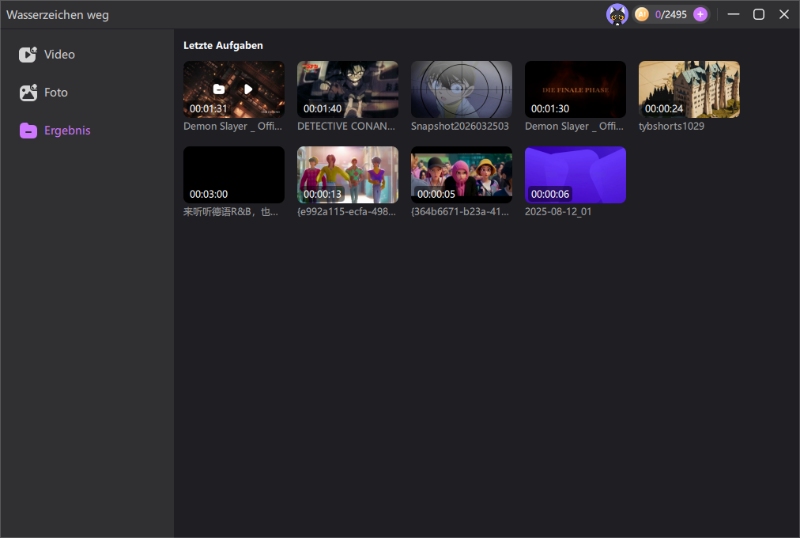Click the file name '2025-08-12_01'
800x538 pixels.
click(x=558, y=211)
